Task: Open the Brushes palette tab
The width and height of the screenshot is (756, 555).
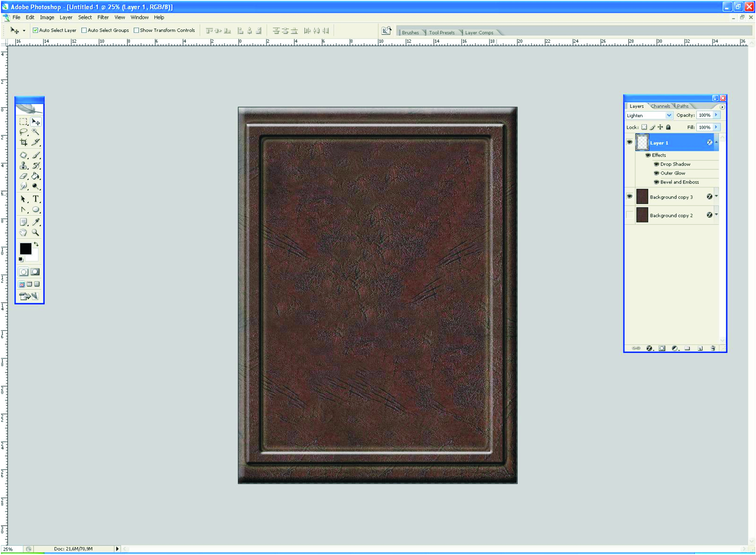Action: pos(410,33)
